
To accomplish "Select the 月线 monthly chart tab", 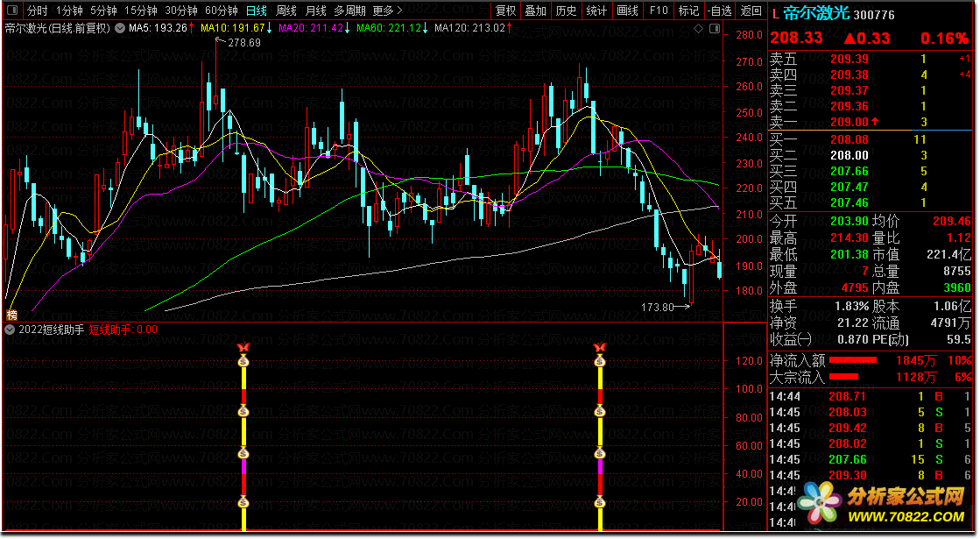I will click(x=315, y=11).
